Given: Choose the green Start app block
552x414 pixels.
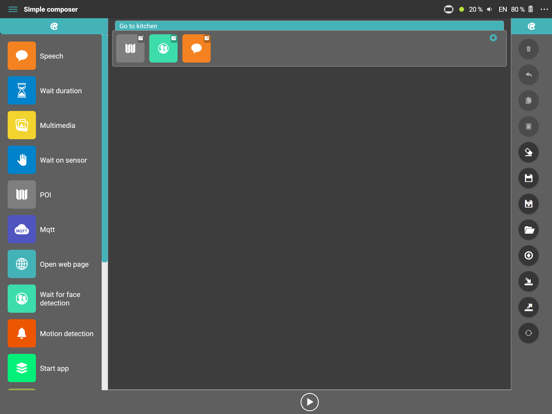Looking at the screenshot, I should tap(21, 368).
